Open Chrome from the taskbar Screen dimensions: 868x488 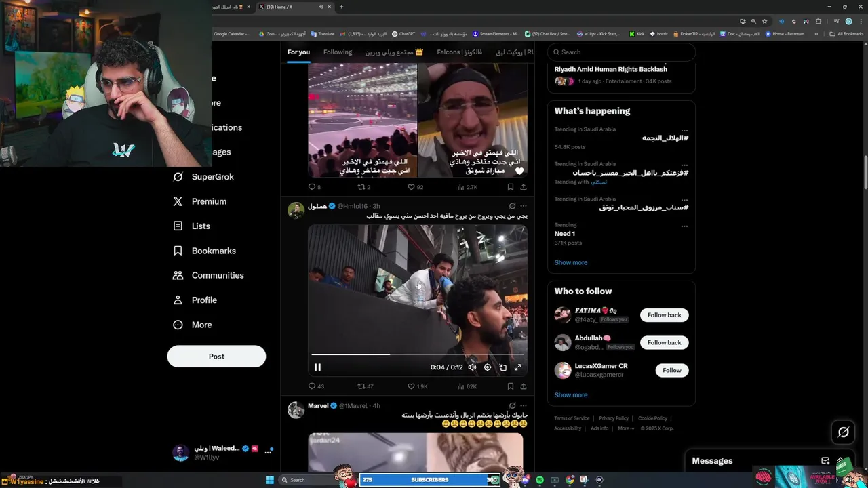point(570,480)
